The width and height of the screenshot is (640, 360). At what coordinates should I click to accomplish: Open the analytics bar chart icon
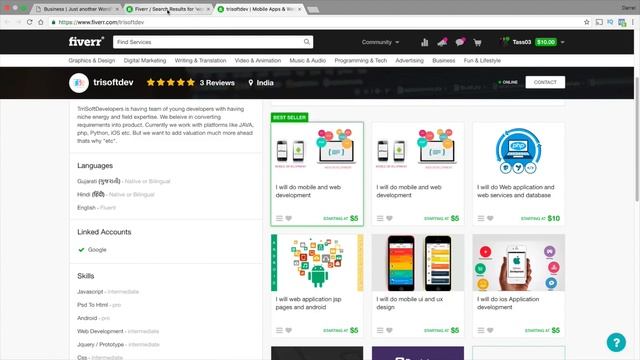(424, 42)
